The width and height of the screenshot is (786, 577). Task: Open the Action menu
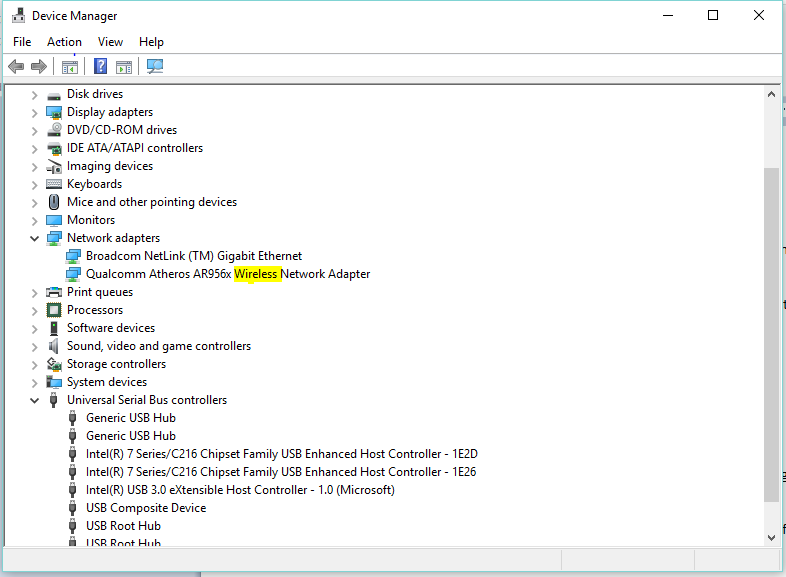[64, 42]
